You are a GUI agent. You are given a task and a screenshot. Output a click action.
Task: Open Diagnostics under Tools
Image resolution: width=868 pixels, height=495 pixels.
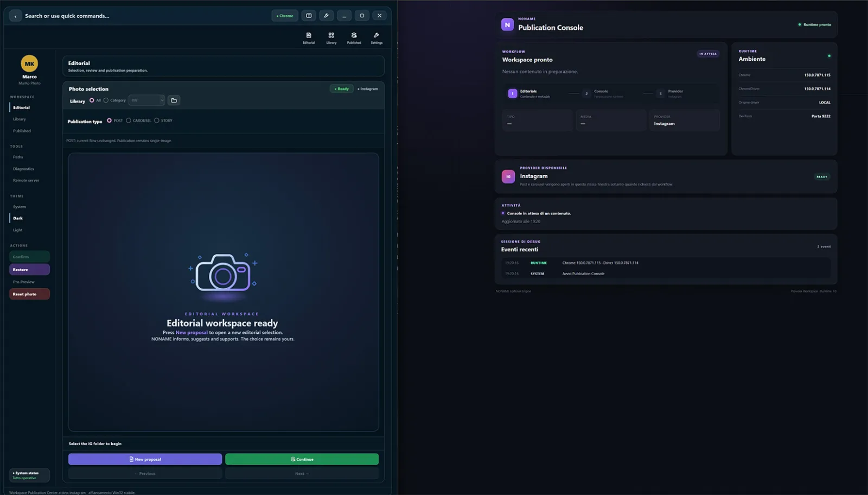click(x=23, y=169)
